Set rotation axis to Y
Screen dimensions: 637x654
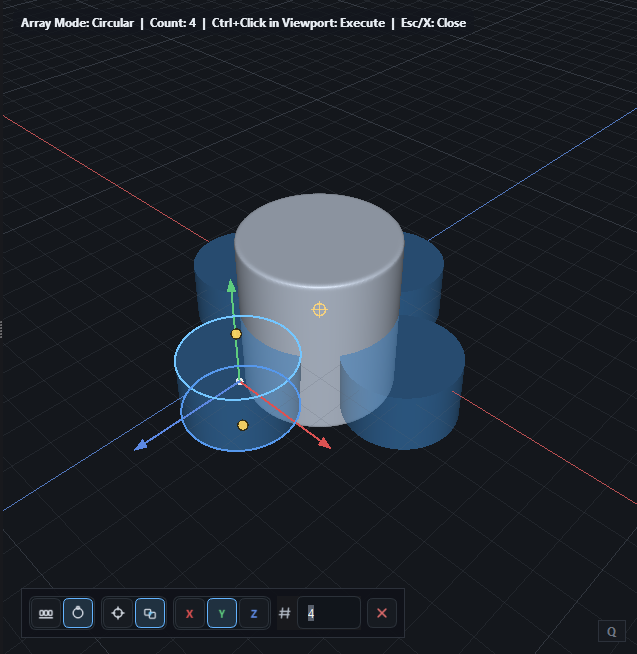(x=222, y=613)
